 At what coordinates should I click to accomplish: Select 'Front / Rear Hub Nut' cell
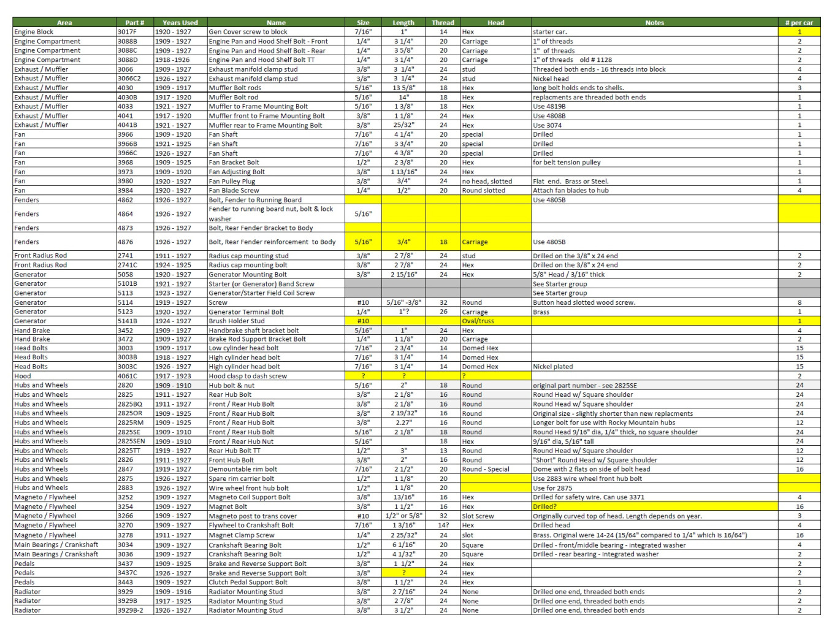[x=276, y=442]
